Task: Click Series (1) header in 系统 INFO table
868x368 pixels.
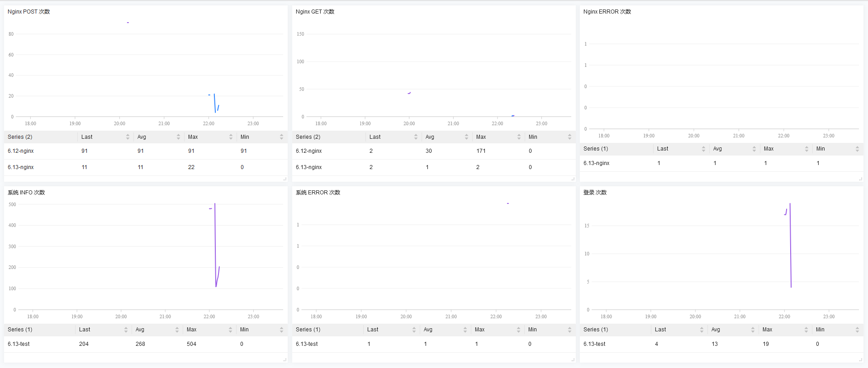Action: tap(20, 330)
